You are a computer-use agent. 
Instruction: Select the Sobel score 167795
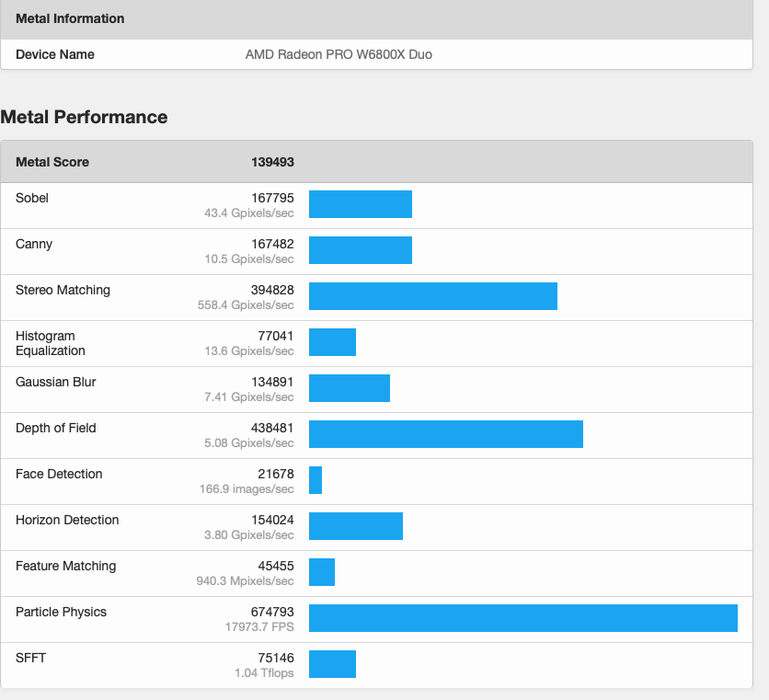(x=272, y=198)
